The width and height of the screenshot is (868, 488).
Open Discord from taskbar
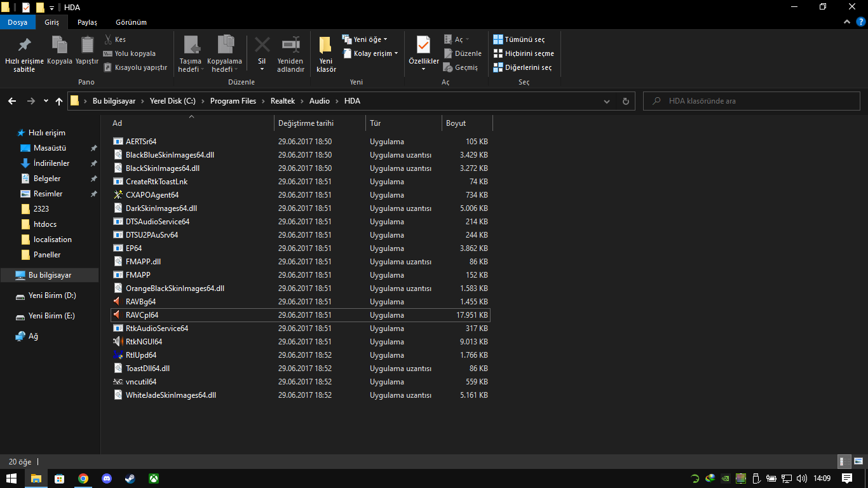107,478
